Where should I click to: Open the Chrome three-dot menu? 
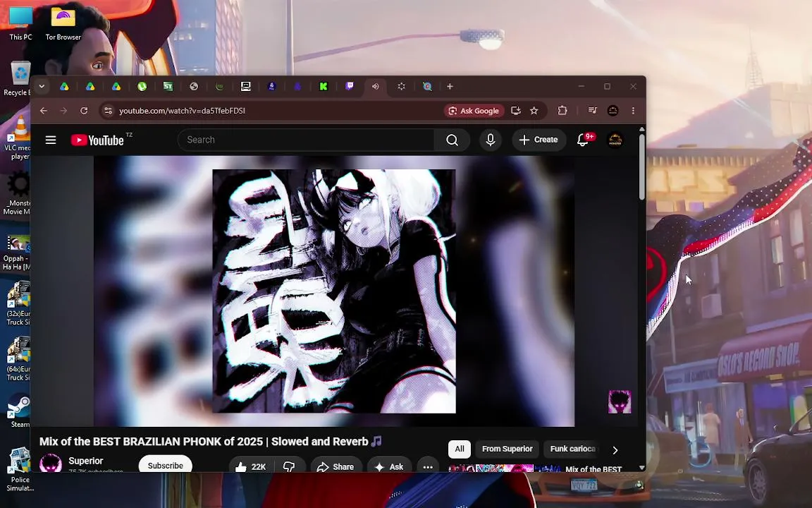pyautogui.click(x=633, y=110)
